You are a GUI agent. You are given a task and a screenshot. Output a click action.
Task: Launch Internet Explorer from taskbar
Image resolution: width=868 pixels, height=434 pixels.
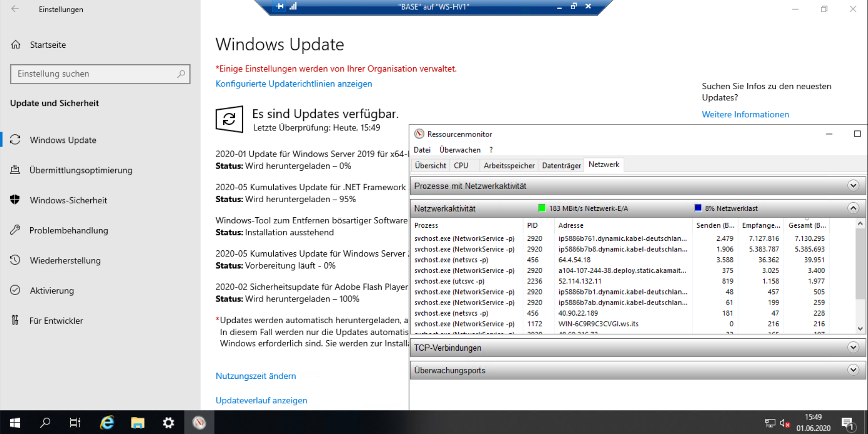point(107,422)
